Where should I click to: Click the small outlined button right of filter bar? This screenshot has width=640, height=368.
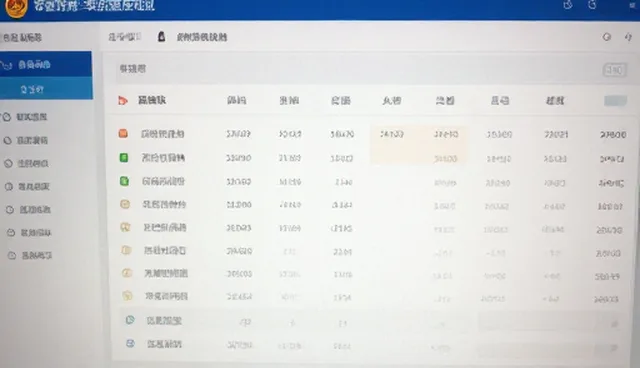[614, 70]
